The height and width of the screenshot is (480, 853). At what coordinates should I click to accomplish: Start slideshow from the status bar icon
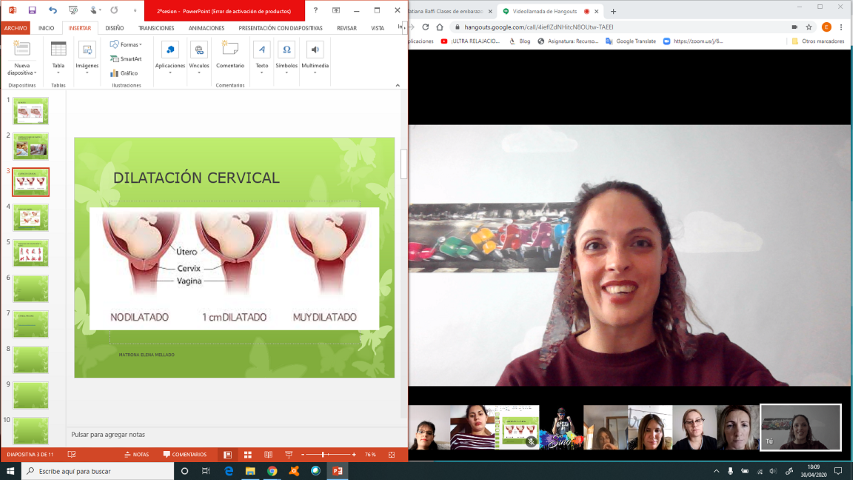(x=289, y=454)
